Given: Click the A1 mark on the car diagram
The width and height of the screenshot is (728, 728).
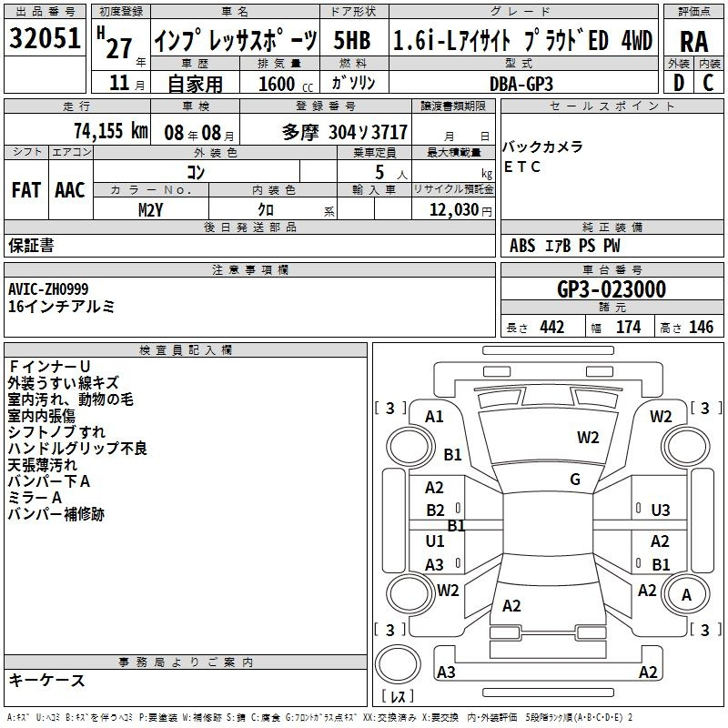Looking at the screenshot, I should [434, 417].
